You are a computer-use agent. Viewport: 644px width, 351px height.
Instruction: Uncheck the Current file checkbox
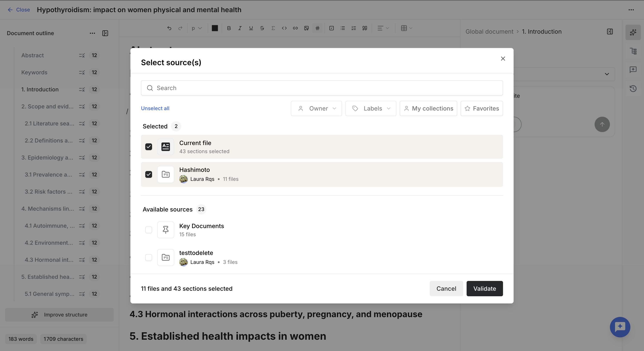[148, 147]
